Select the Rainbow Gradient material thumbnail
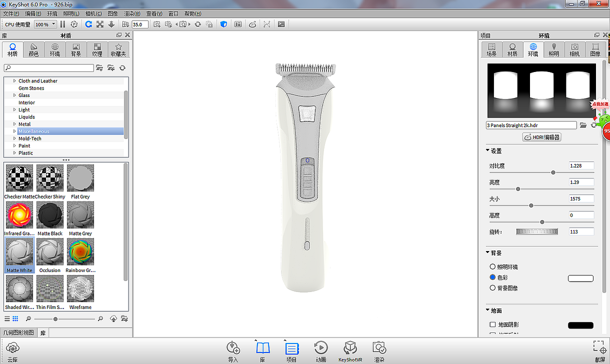The height and width of the screenshot is (364, 610). 80,251
